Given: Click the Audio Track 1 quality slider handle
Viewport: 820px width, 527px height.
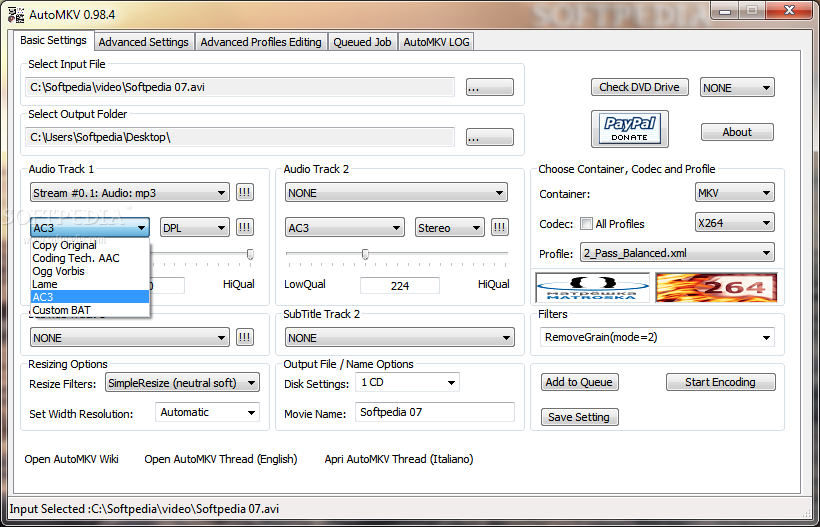Looking at the screenshot, I should tap(250, 254).
